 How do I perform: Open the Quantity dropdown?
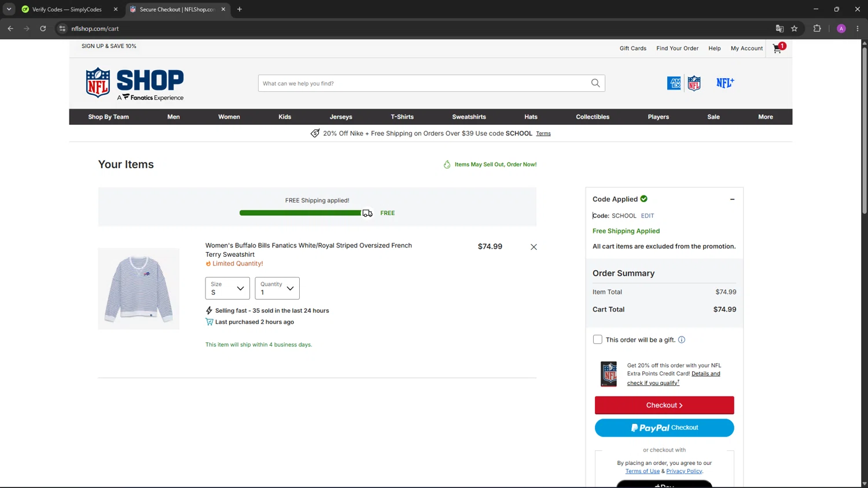coord(277,289)
